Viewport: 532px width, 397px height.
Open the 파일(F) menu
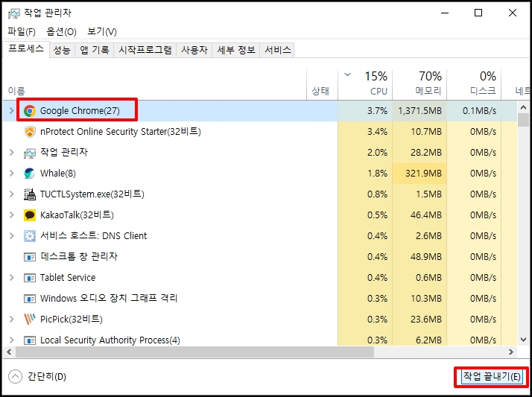click(22, 32)
